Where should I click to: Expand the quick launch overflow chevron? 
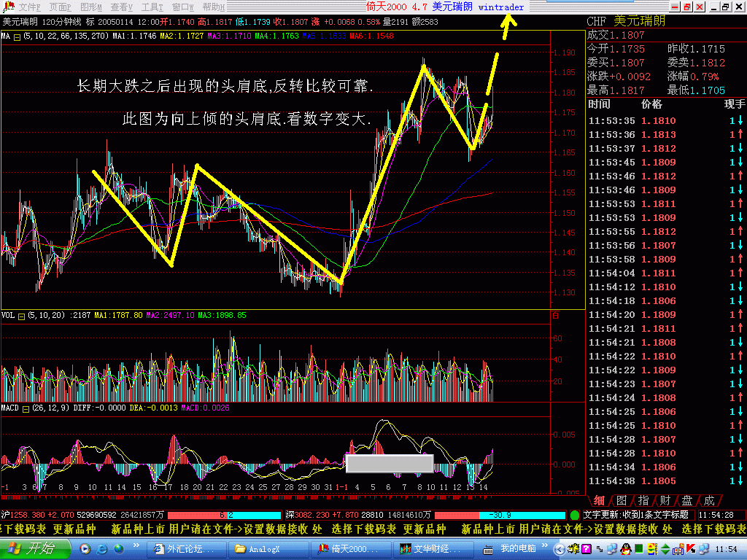136,545
